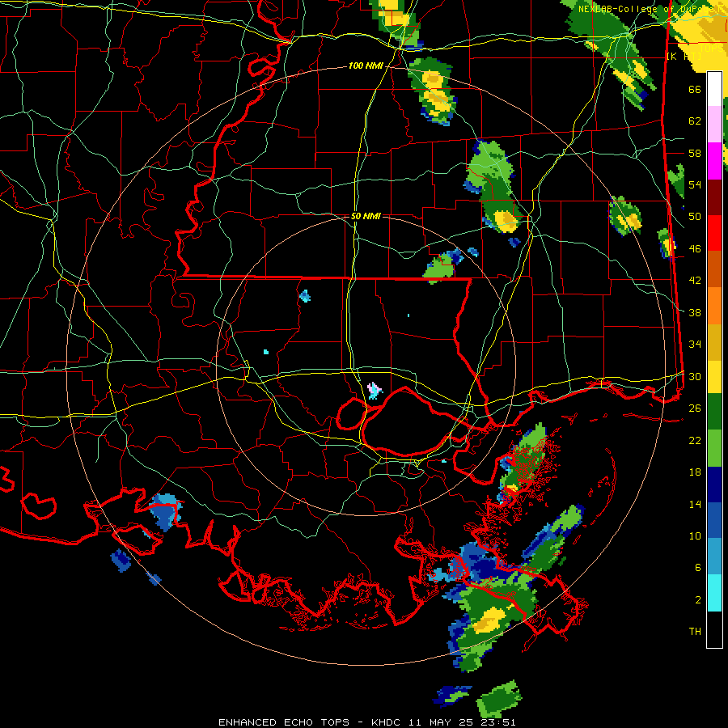Viewport: 728px width, 728px height.
Task: Click the legend value 34
Action: click(695, 344)
